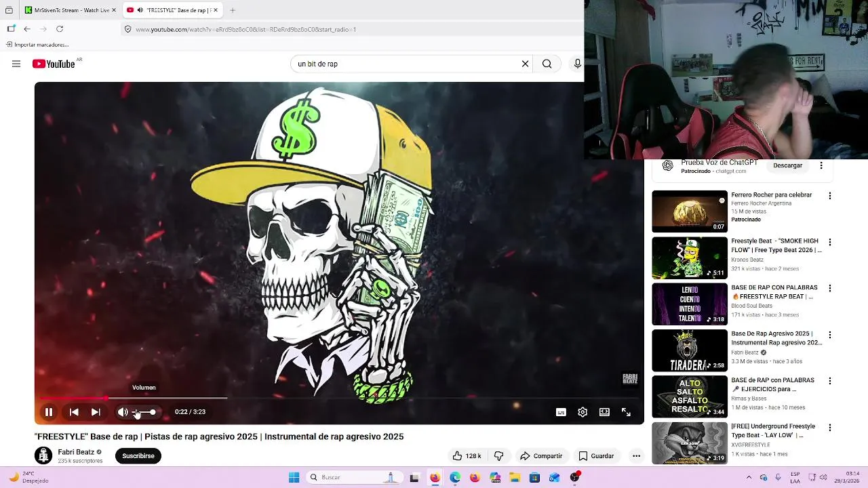
Task: Toggle subtitles with the captions icon
Action: pyautogui.click(x=561, y=412)
